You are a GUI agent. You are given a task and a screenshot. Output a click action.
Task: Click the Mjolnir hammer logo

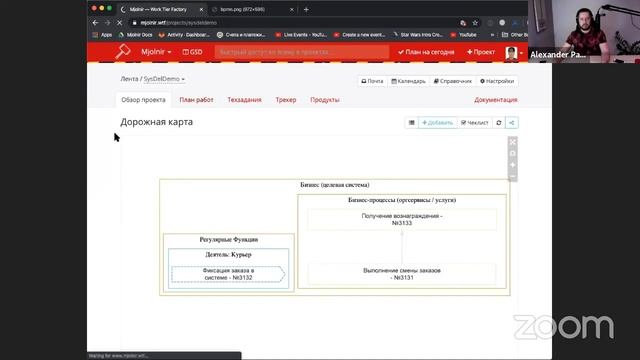click(x=122, y=52)
